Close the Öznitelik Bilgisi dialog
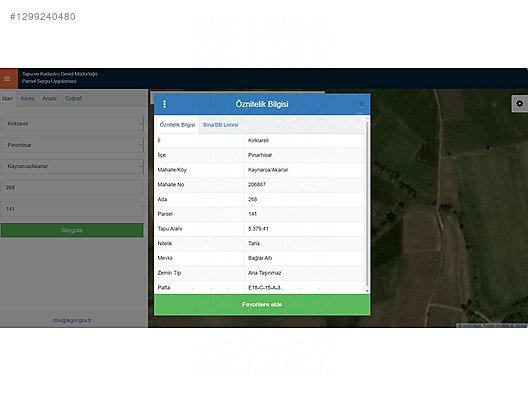The height and width of the screenshot is (396, 528). coord(361,104)
